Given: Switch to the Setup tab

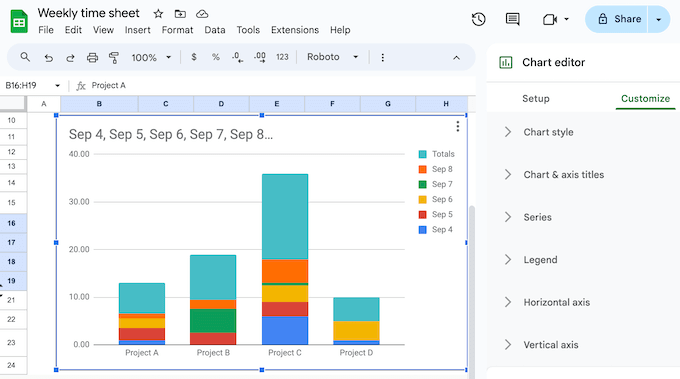Looking at the screenshot, I should pyautogui.click(x=536, y=98).
